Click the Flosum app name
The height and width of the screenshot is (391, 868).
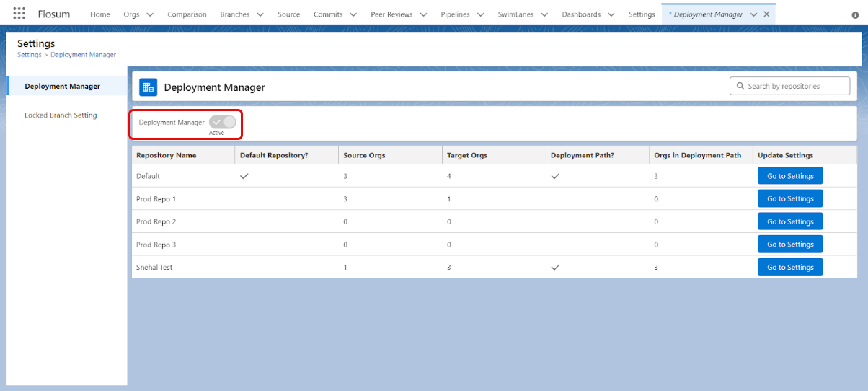point(54,14)
